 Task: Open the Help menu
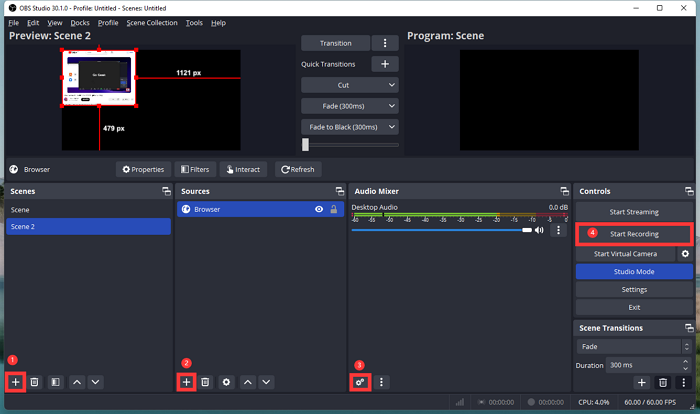tap(218, 23)
